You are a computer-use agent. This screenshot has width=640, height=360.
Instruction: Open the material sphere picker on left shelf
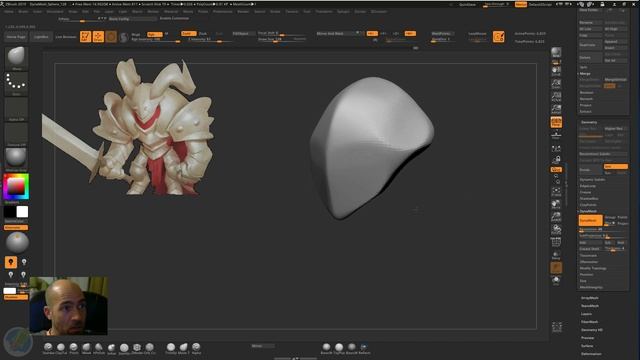point(16,158)
